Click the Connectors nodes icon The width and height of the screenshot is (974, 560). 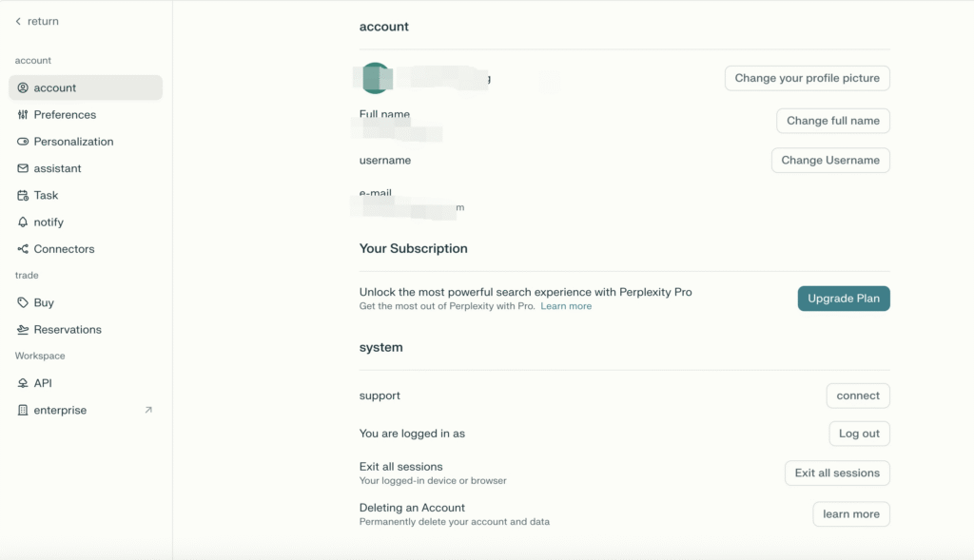(x=23, y=249)
